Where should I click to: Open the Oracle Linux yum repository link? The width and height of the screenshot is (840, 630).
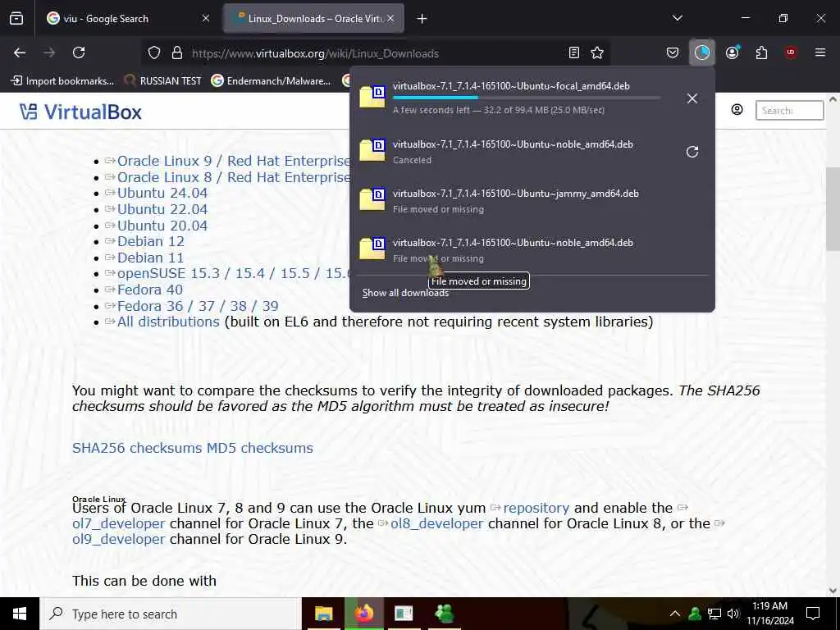(x=536, y=508)
